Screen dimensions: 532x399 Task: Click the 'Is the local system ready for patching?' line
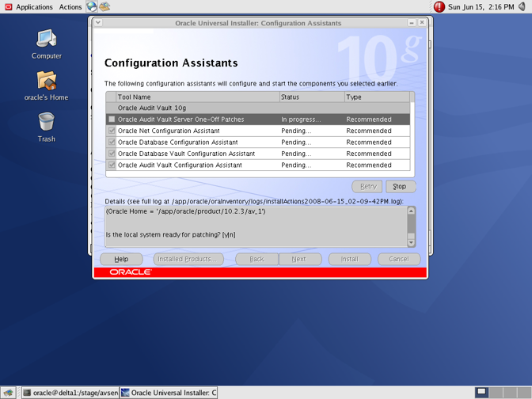pyautogui.click(x=171, y=234)
